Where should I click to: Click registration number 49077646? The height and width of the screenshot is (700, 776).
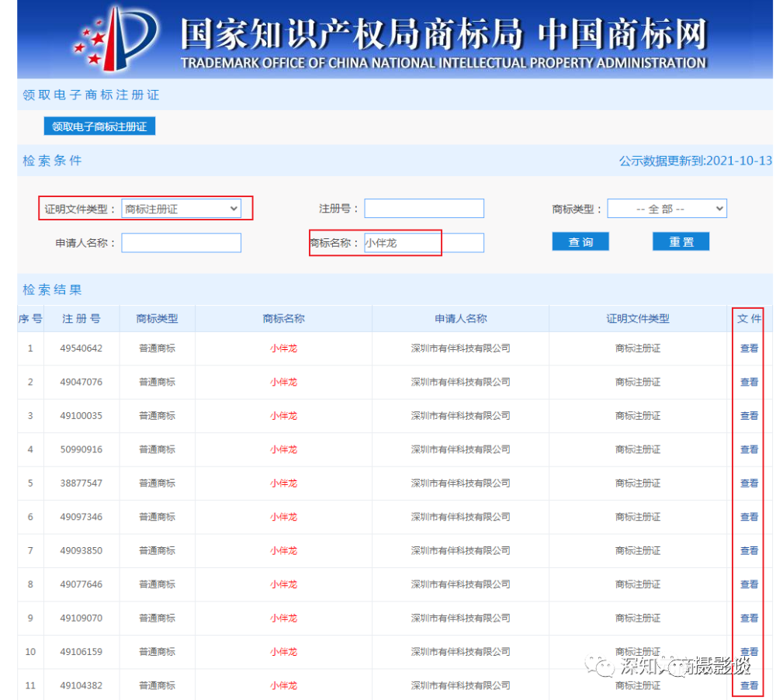pyautogui.click(x=81, y=584)
